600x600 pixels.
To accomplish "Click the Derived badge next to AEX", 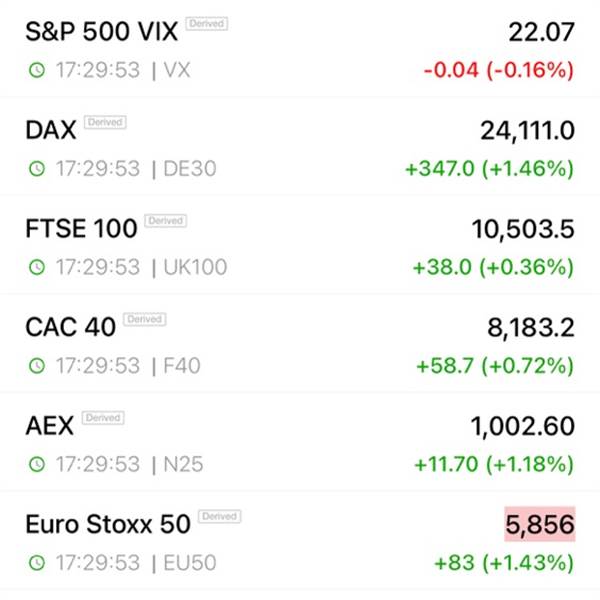I will coord(103,417).
